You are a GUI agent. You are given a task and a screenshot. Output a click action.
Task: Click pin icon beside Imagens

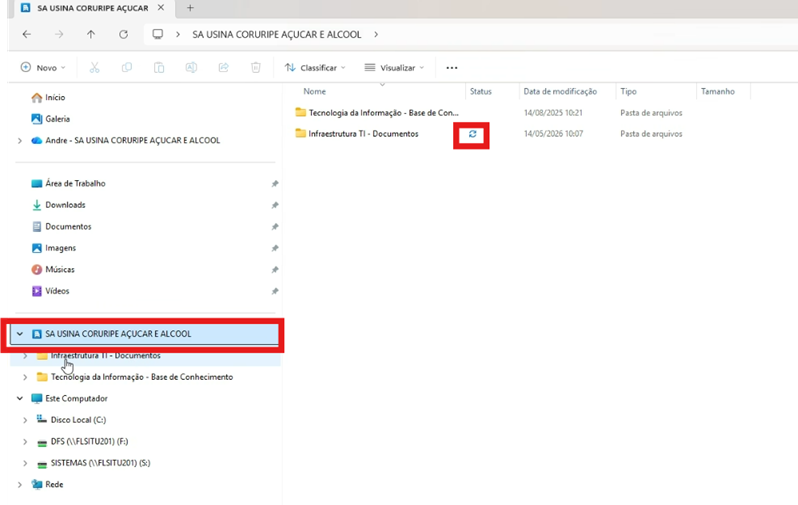coord(275,248)
